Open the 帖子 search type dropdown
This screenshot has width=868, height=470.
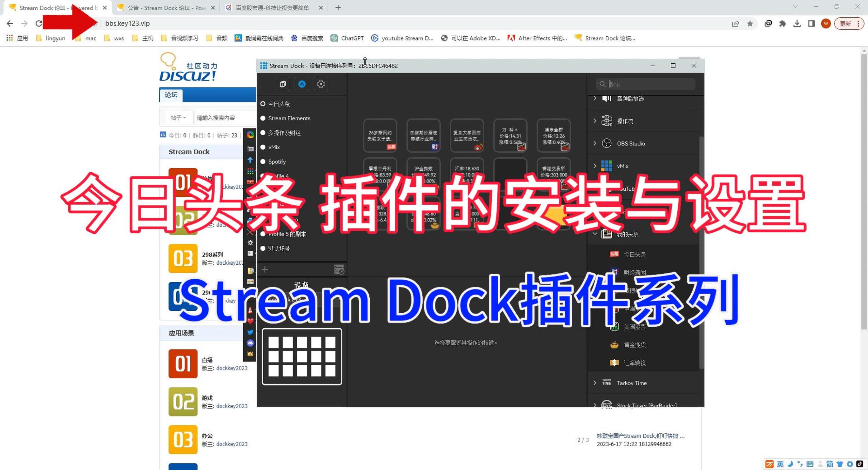pos(179,117)
